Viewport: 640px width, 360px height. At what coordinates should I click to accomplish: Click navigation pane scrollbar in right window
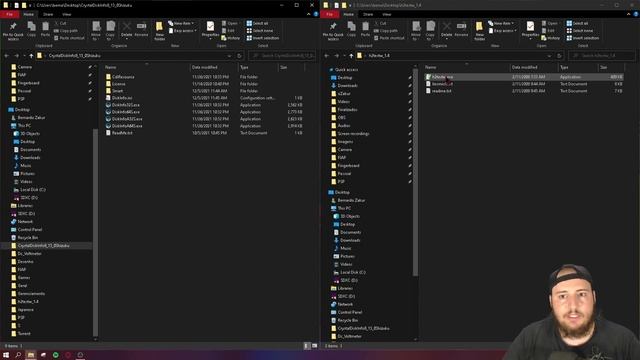(x=416, y=171)
